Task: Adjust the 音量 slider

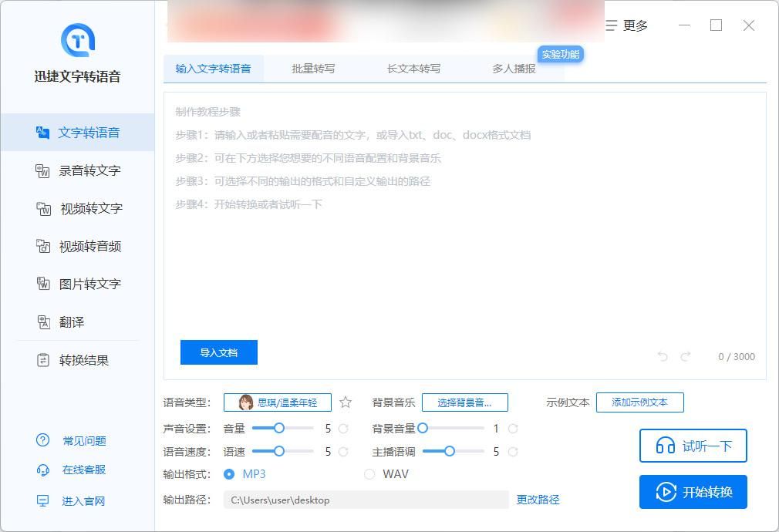Action: point(283,428)
